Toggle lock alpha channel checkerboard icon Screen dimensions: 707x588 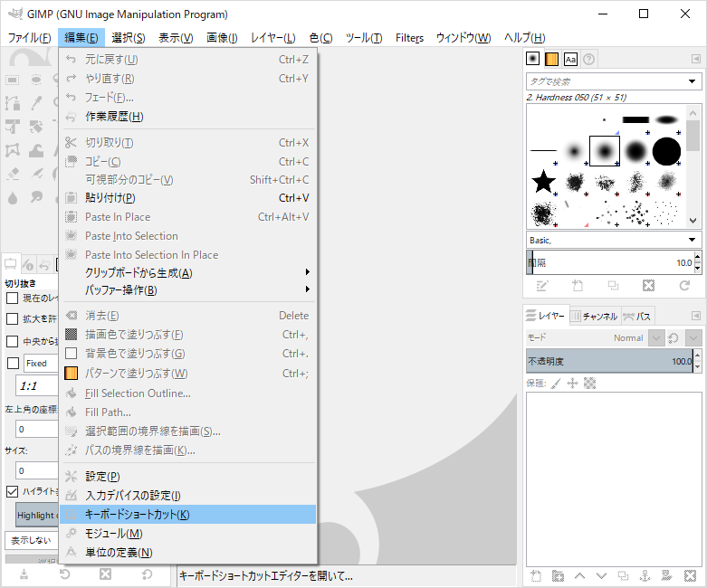(589, 384)
